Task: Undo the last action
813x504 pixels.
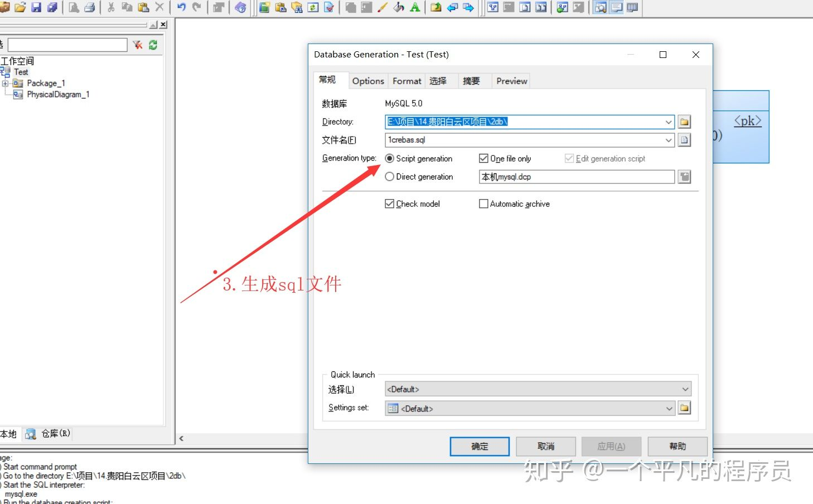Action: [x=181, y=7]
